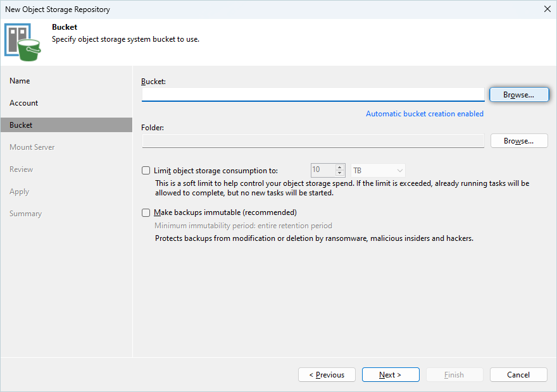Click the storage limit number field
Viewport: 557px width, 392px height.
[322, 171]
